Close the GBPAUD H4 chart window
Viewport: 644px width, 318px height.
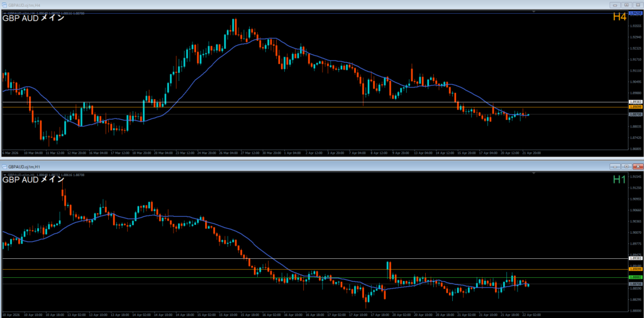point(637,5)
